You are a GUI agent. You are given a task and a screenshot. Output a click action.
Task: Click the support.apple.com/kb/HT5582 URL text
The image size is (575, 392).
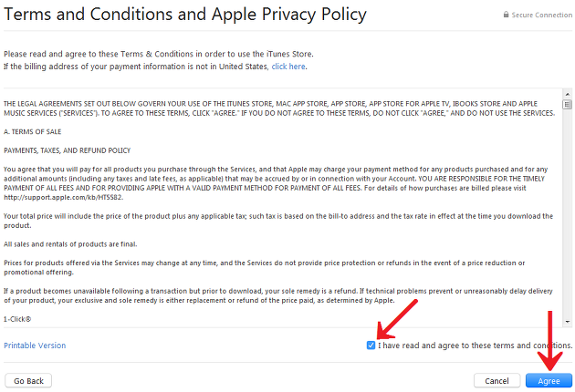pos(63,198)
